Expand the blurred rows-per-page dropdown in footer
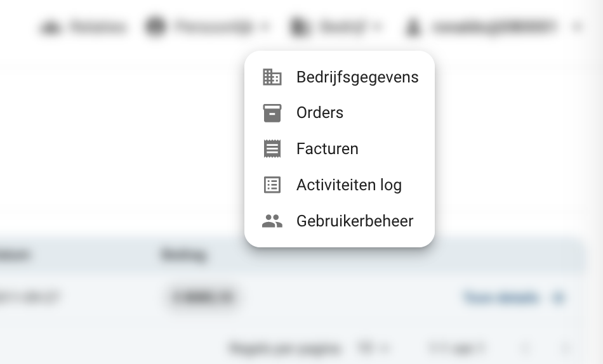This screenshot has width=603, height=364. coord(372,348)
